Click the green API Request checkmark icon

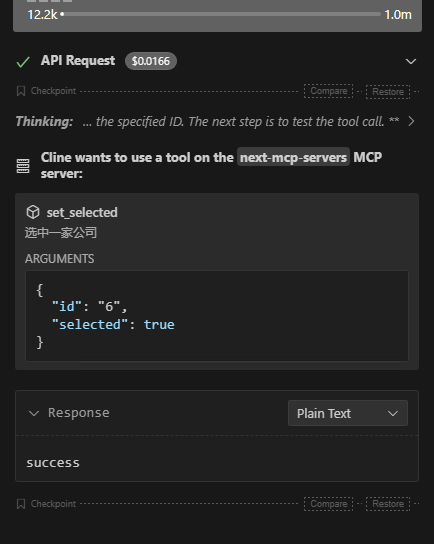(x=23, y=62)
